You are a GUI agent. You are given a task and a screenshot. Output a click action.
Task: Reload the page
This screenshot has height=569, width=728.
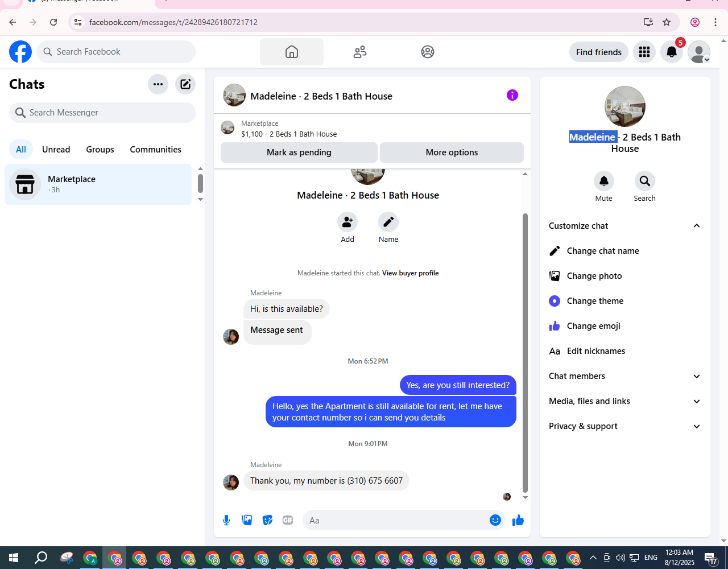[x=53, y=22]
